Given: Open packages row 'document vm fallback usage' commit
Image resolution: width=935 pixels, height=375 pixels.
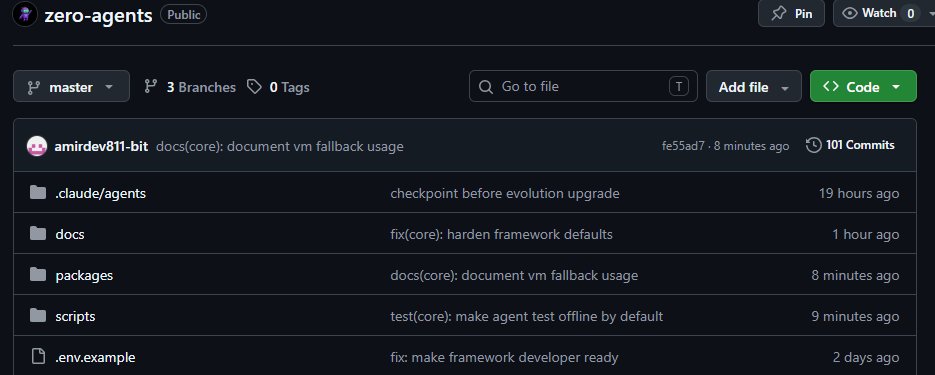Looking at the screenshot, I should click(514, 275).
